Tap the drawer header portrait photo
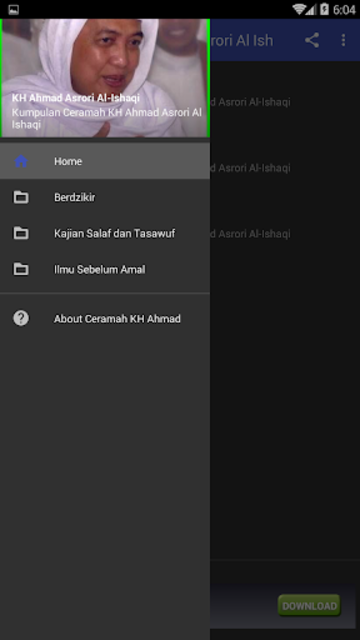Screen dimensions: 360x640 point(105,78)
